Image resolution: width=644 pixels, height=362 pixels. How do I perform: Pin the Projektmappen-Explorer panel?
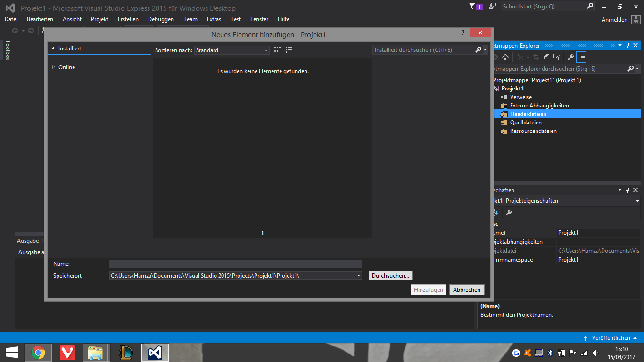[627, 46]
